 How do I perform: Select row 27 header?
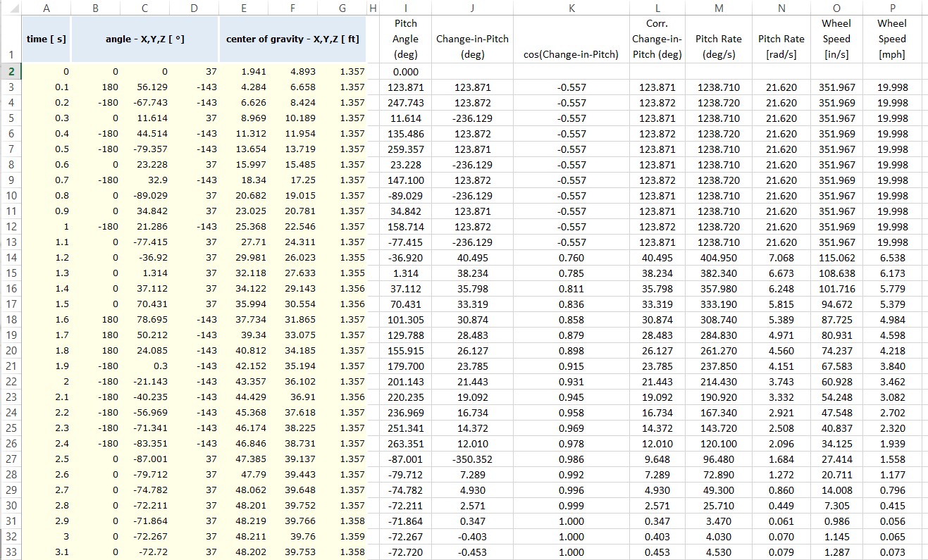coord(11,459)
